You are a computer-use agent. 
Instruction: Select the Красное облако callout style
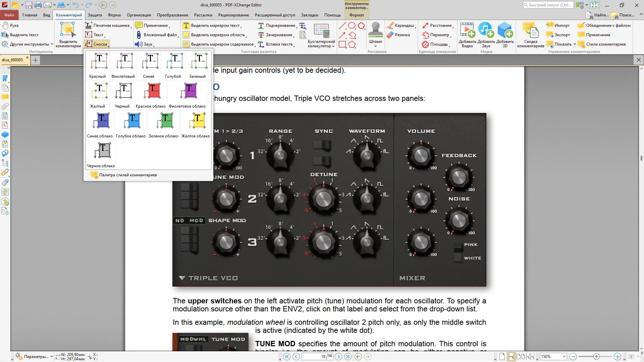coord(151,95)
